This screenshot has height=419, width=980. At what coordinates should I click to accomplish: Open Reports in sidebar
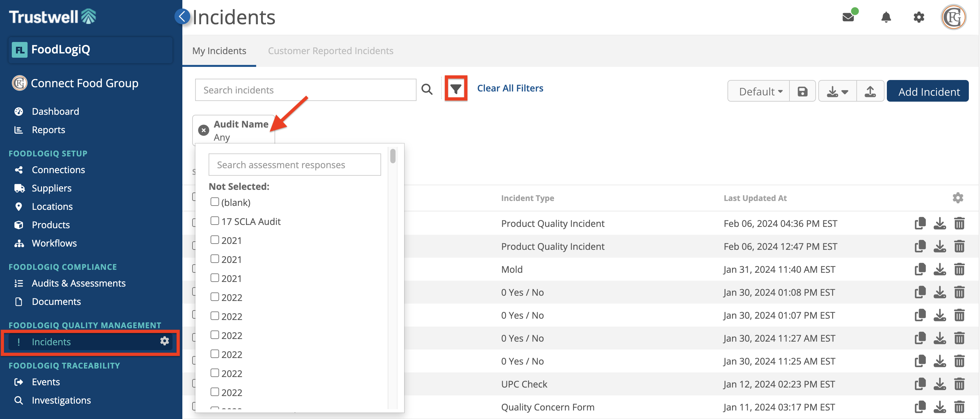click(48, 130)
